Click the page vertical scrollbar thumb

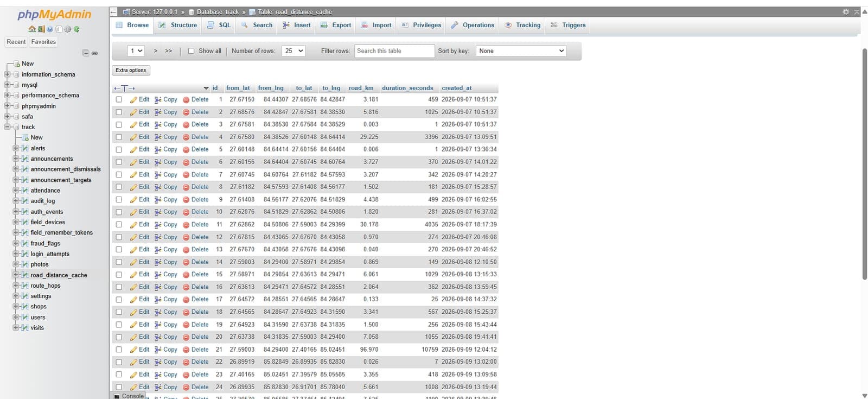(x=864, y=164)
